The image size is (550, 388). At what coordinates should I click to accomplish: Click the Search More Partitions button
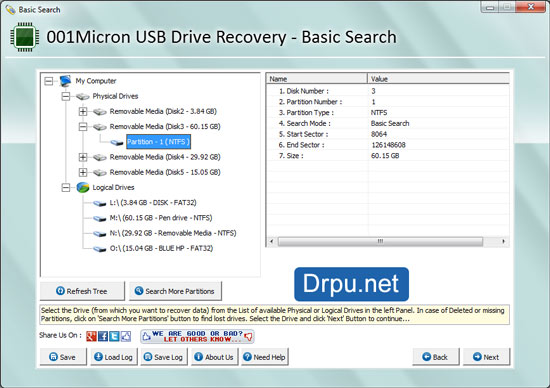point(175,291)
